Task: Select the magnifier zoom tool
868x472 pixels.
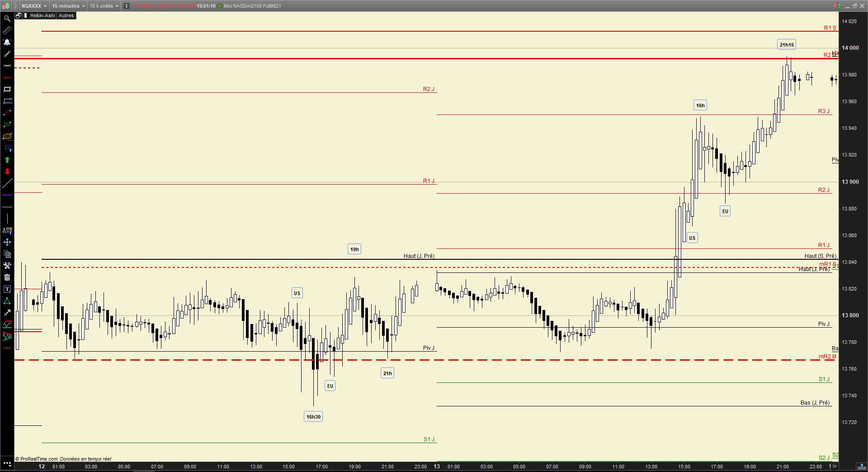Action: click(x=7, y=19)
